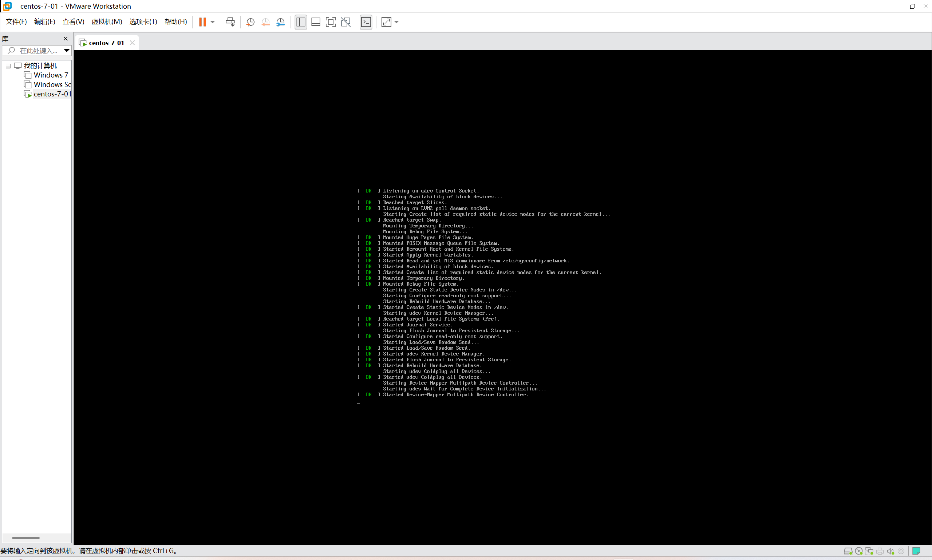Collapse the 我的计算机 tree node
Image resolution: width=932 pixels, height=560 pixels.
[8, 65]
